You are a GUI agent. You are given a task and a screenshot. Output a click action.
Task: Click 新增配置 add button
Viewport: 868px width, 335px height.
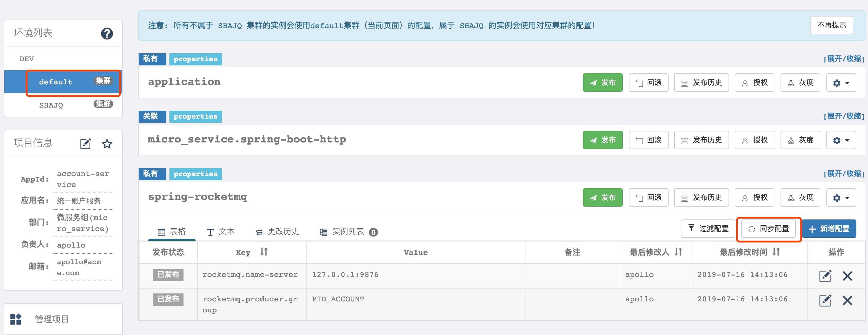click(829, 229)
